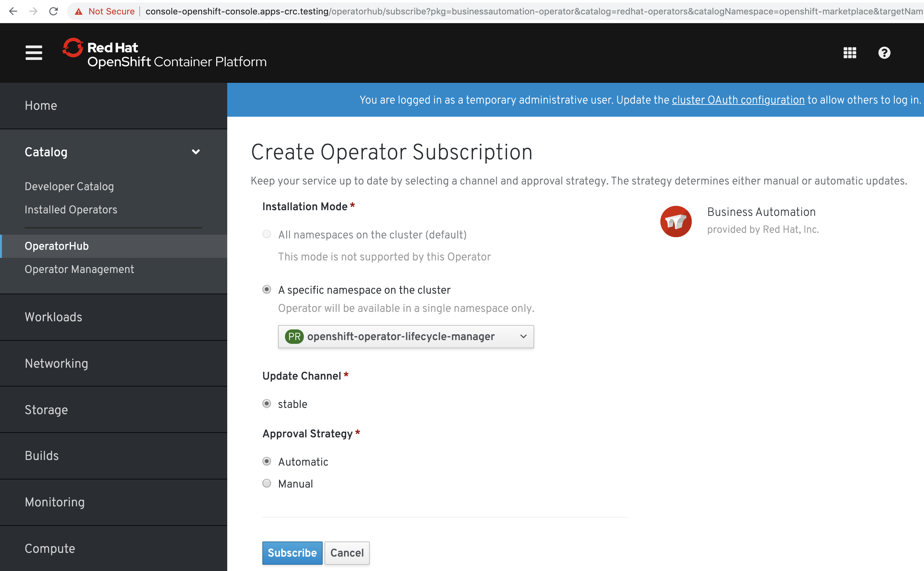Open the application launcher grid icon
The image size is (924, 571).
[850, 52]
